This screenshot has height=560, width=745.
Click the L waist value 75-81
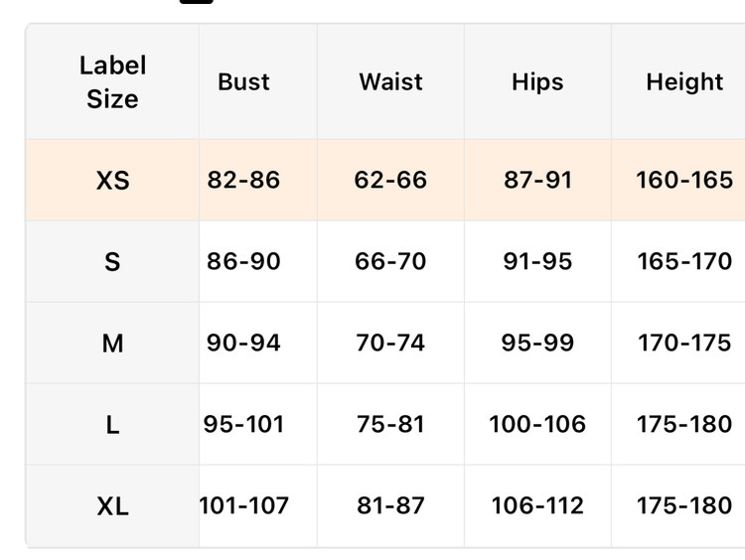point(390,424)
